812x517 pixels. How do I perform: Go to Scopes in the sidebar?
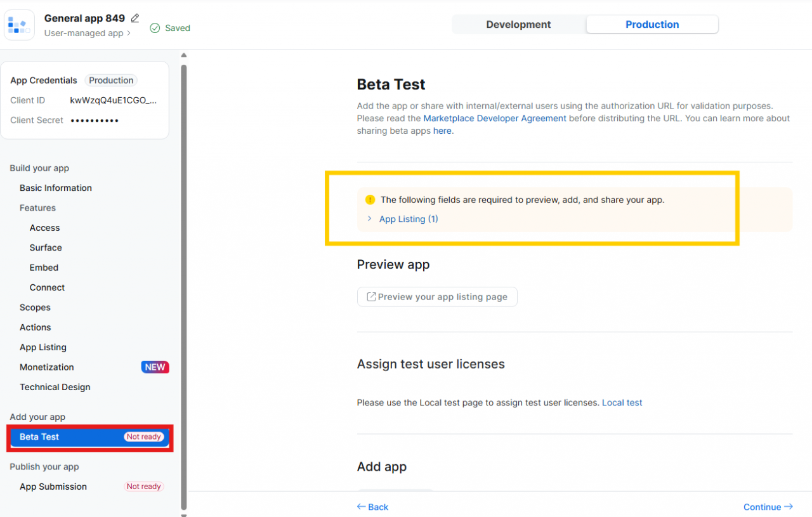pyautogui.click(x=35, y=308)
